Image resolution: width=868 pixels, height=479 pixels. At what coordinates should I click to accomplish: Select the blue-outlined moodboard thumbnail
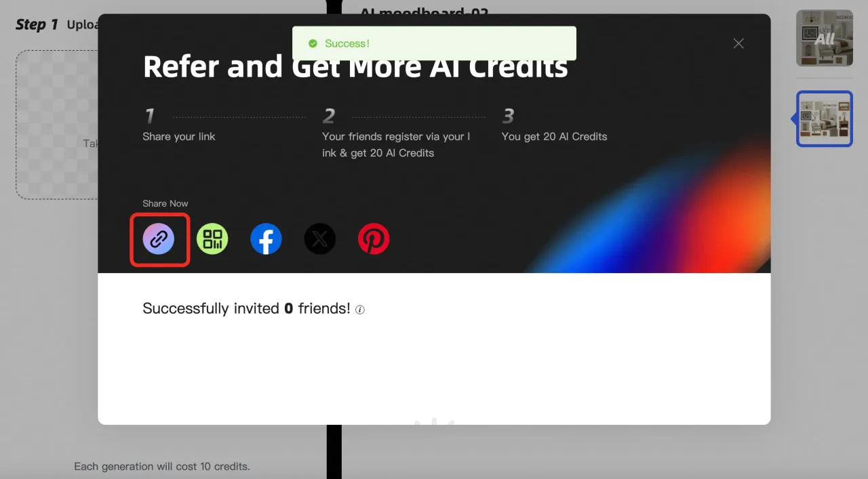pyautogui.click(x=825, y=119)
